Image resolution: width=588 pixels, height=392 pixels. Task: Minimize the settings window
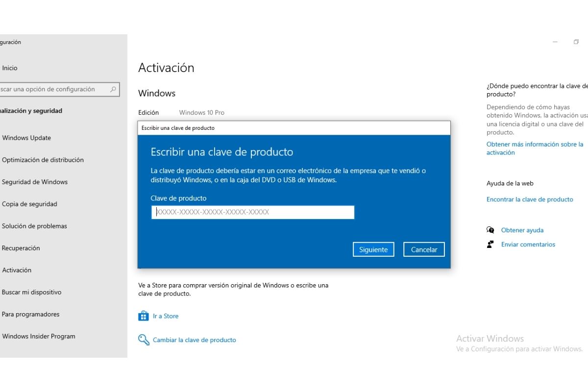point(555,42)
